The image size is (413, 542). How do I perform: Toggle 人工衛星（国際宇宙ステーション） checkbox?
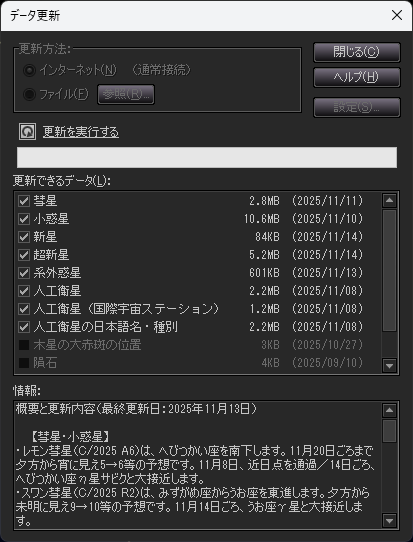(x=24, y=309)
